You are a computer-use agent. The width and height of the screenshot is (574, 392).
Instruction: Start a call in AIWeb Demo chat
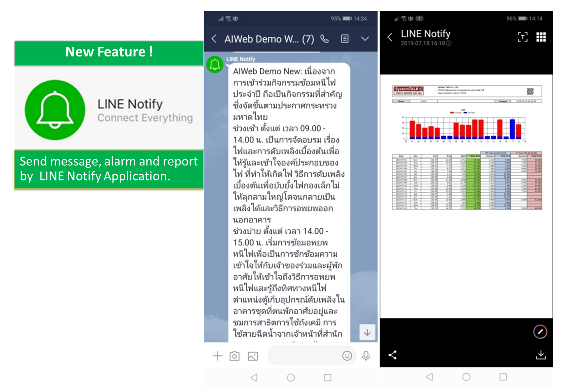(325, 39)
